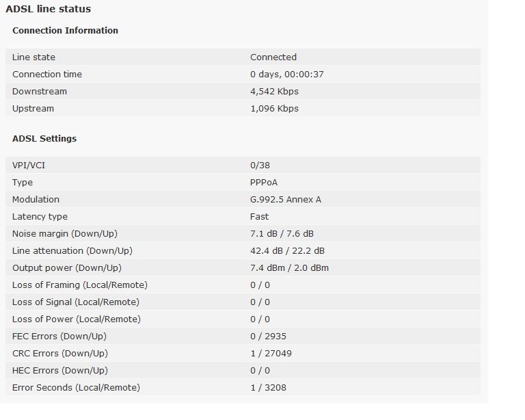Screen dimensions: 525x420
Task: Click the Upstream 1,096 Kbps value
Action: pos(274,109)
